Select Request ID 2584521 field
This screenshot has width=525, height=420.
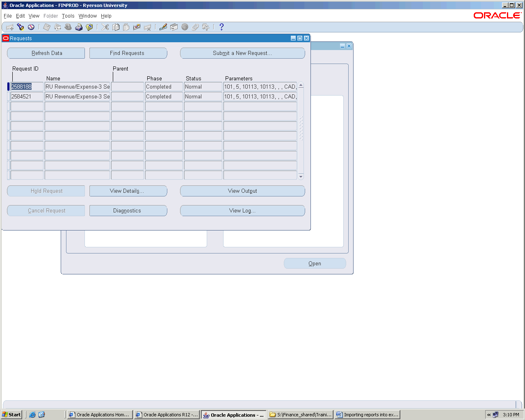coord(27,97)
